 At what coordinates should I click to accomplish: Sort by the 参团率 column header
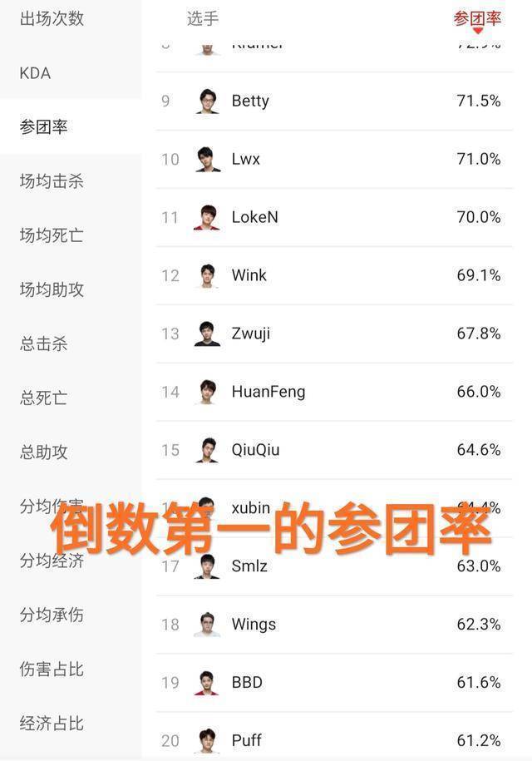tap(477, 17)
